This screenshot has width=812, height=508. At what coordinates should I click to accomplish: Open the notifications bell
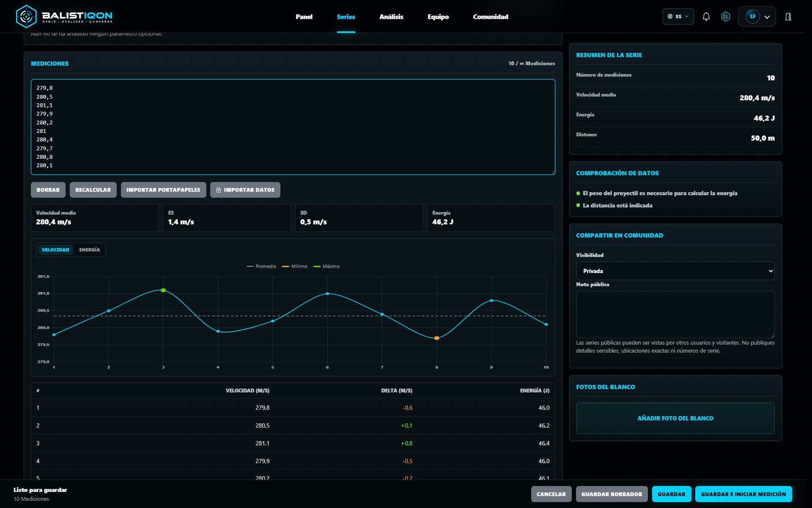[706, 17]
